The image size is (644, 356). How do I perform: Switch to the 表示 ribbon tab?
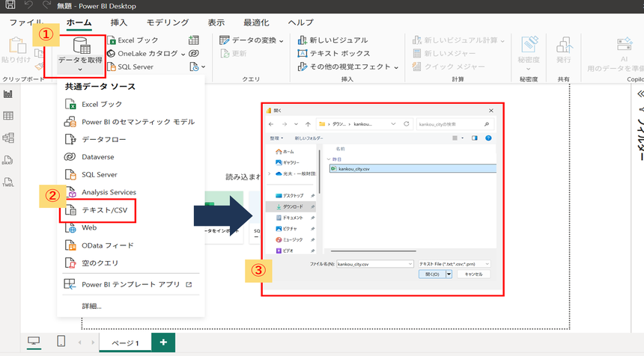pos(216,22)
